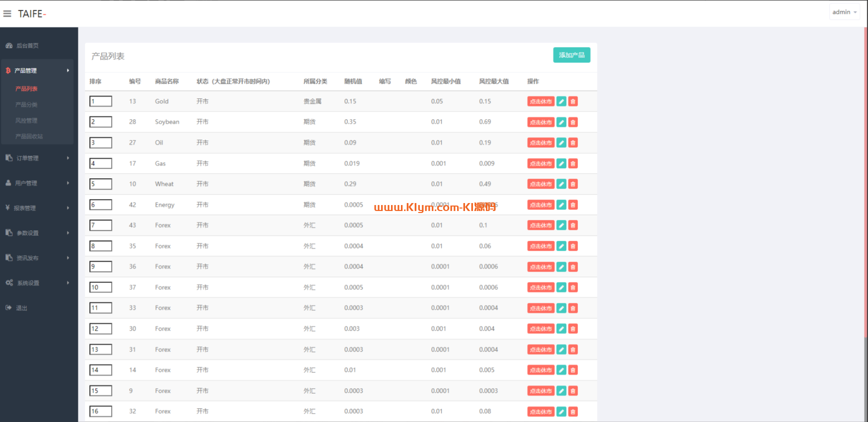Click the page's vertical scrollbar
Screen dimensions: 868x422
pyautogui.click(x=866, y=199)
